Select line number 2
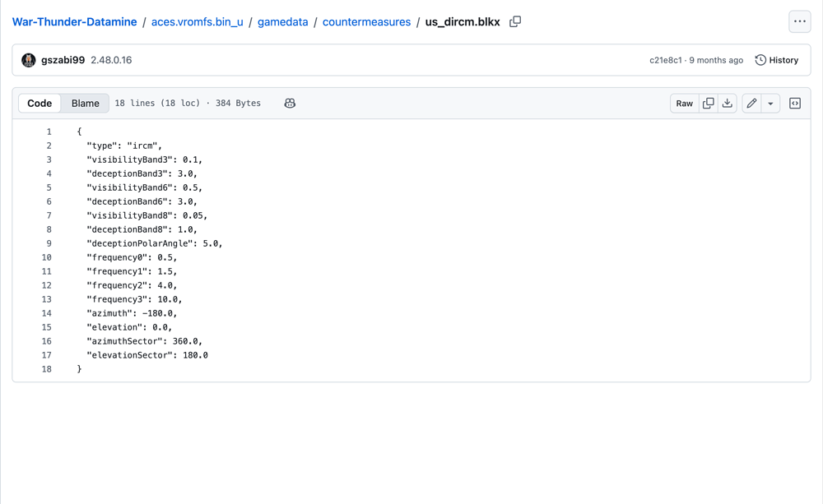This screenshot has height=504, width=823. (49, 146)
